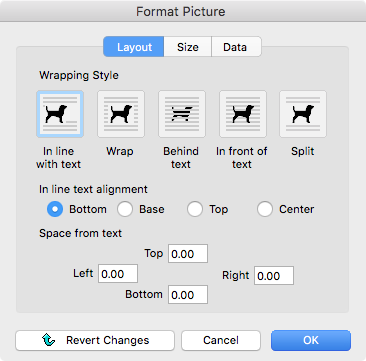Click the teal arrow icon on Revert Changes
The height and width of the screenshot is (361, 366).
[x=49, y=340]
